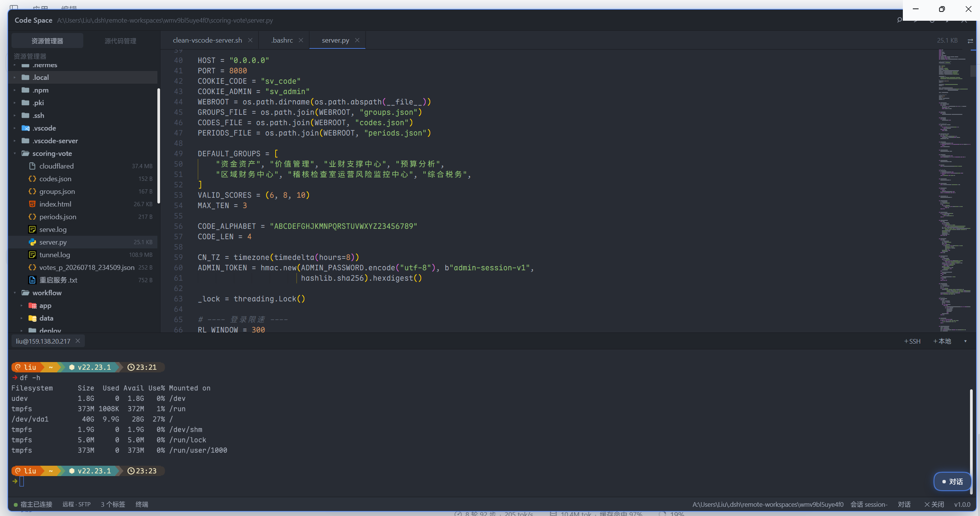Click the index.html HTML file icon
Image resolution: width=980 pixels, height=516 pixels.
pos(33,204)
